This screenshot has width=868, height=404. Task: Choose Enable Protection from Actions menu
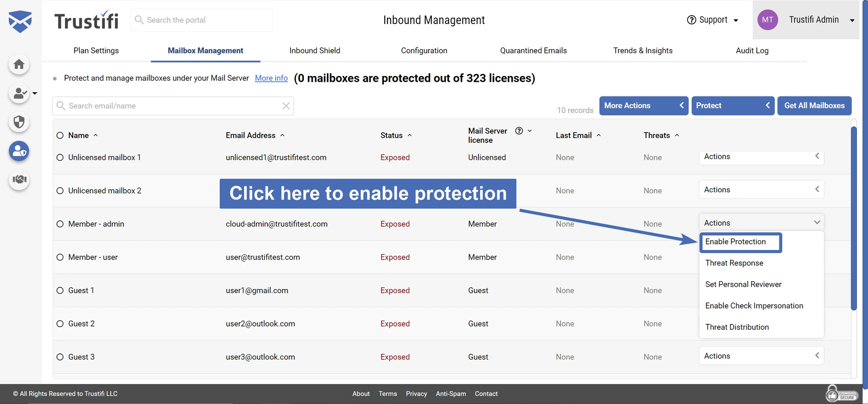click(x=736, y=242)
